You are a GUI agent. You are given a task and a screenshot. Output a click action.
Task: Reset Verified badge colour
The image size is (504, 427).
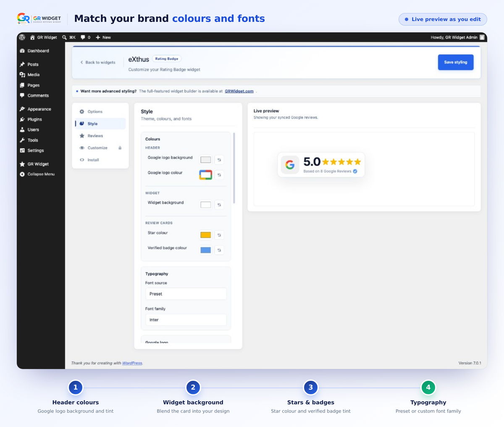pyautogui.click(x=219, y=250)
